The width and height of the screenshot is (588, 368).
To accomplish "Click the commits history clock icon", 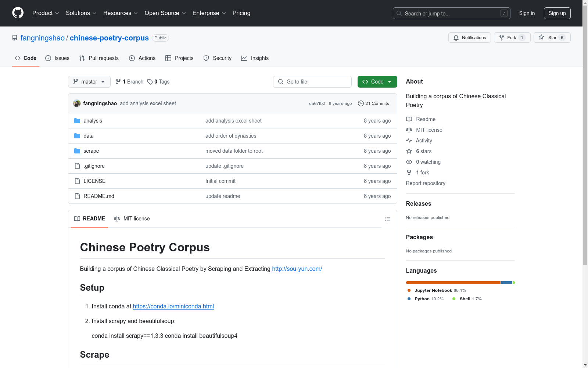I will click(361, 103).
